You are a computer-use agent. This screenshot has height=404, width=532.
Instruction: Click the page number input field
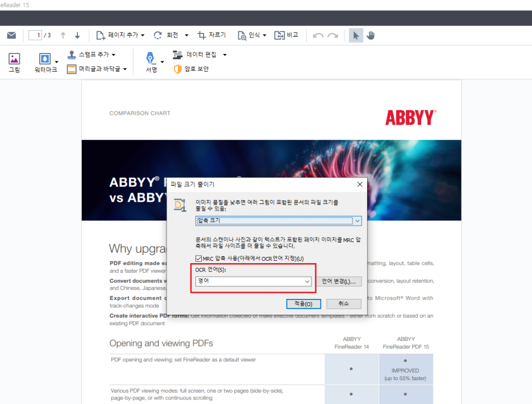(x=35, y=35)
